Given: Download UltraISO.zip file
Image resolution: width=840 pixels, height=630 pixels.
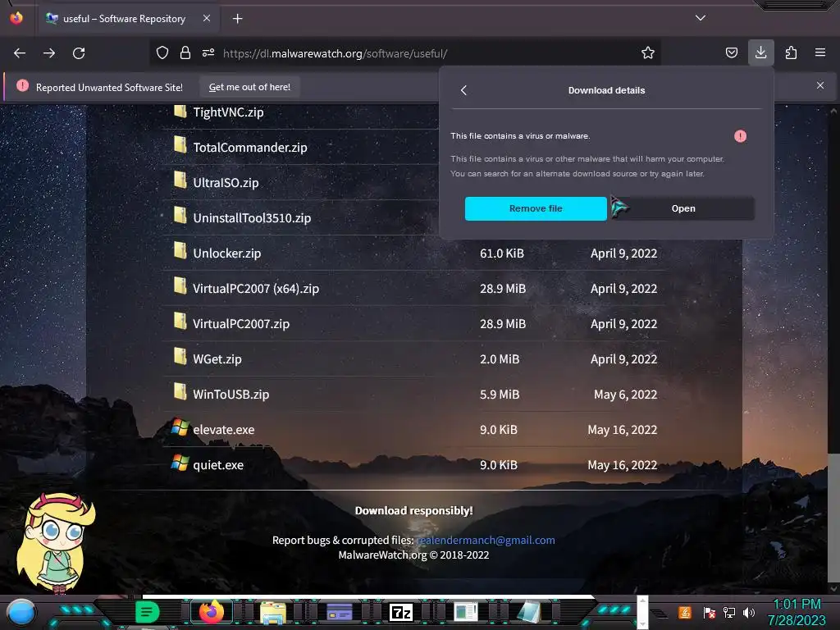Looking at the screenshot, I should [226, 183].
